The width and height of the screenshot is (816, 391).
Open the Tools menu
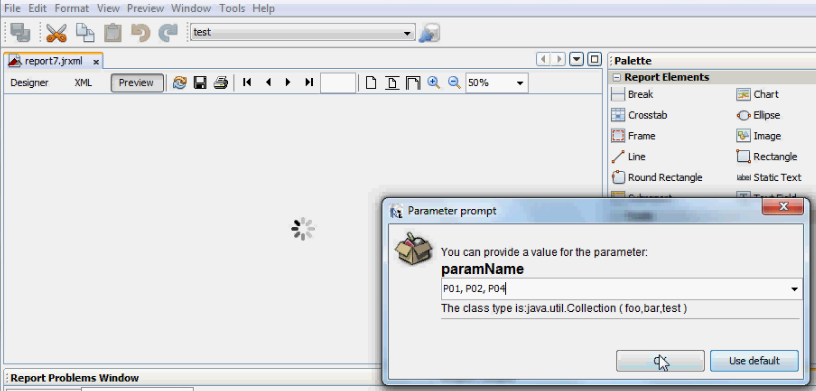click(232, 8)
